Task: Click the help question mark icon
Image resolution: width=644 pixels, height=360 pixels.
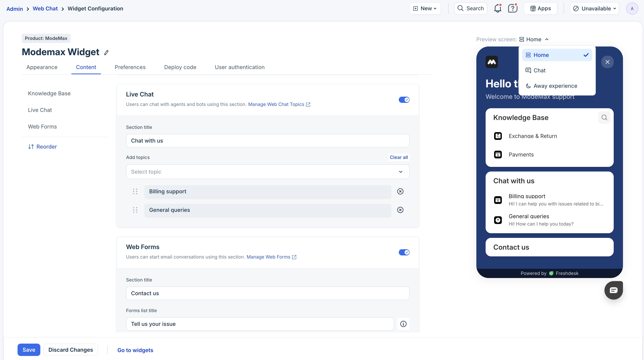Action: pyautogui.click(x=512, y=8)
